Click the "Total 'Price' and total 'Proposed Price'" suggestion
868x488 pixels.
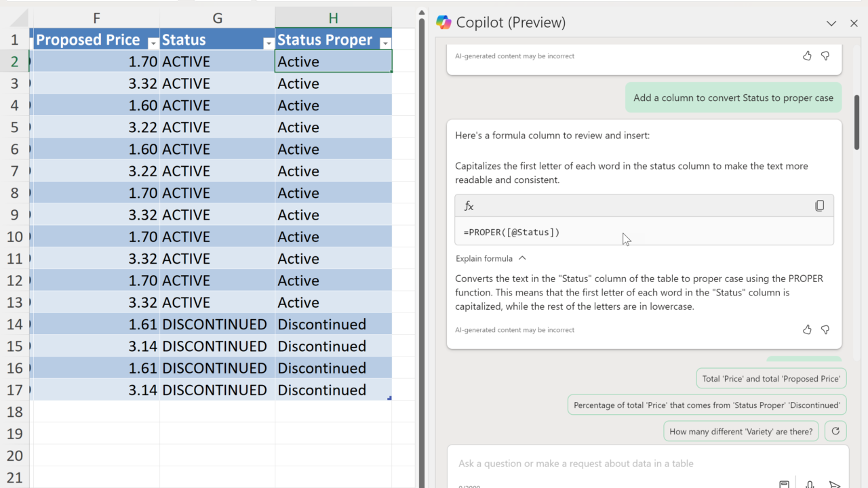click(x=771, y=379)
